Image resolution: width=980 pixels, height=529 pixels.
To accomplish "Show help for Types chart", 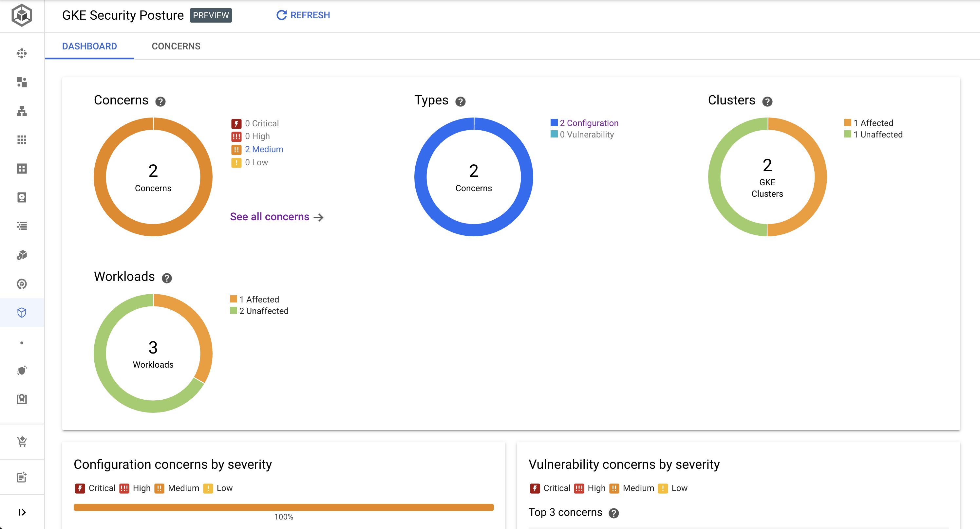I will point(460,101).
